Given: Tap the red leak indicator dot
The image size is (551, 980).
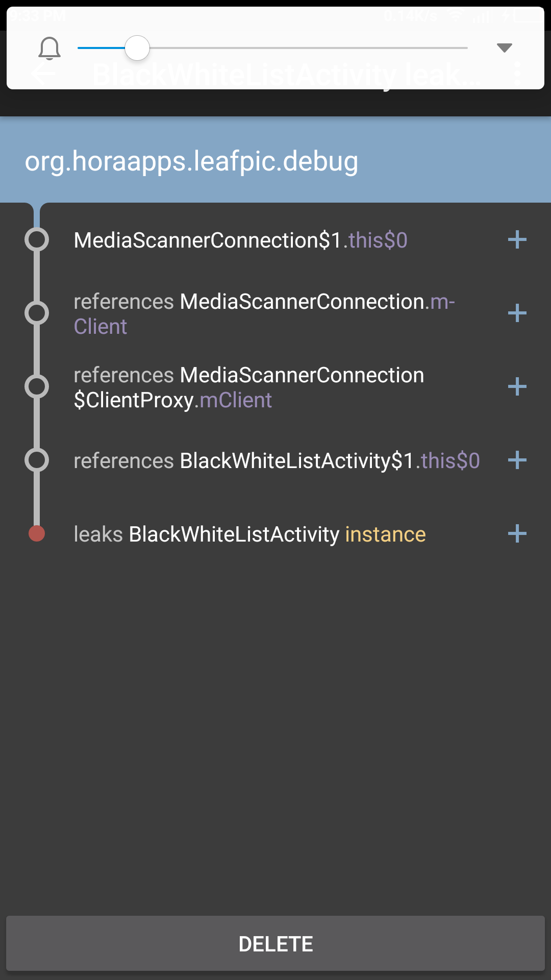Looking at the screenshot, I should (x=36, y=533).
